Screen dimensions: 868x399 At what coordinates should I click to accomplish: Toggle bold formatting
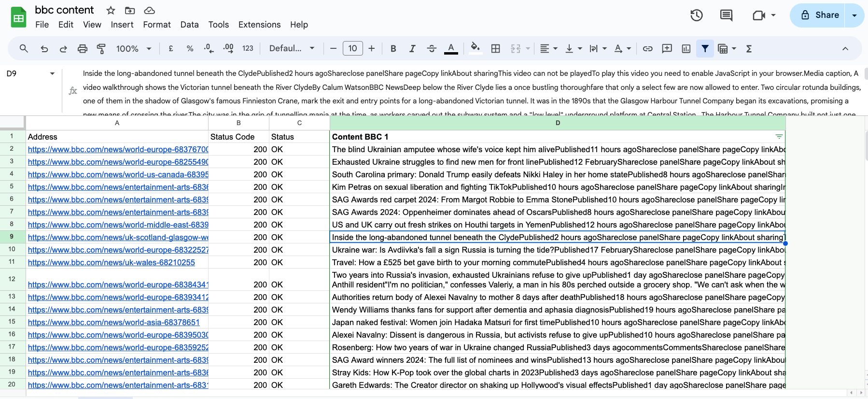tap(393, 48)
